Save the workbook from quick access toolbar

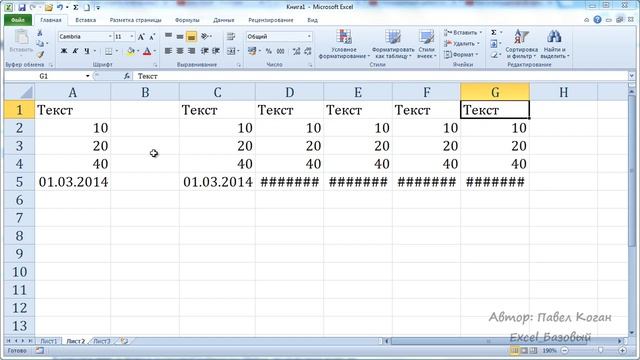click(21, 7)
